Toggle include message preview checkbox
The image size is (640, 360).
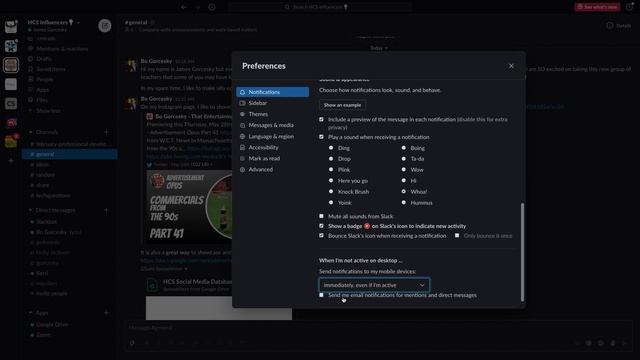[x=321, y=119]
